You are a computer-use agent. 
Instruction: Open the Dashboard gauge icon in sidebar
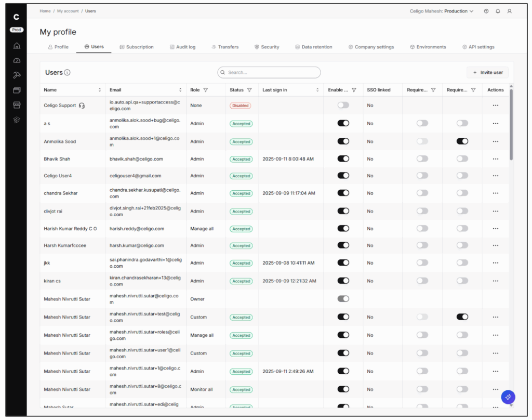(17, 61)
